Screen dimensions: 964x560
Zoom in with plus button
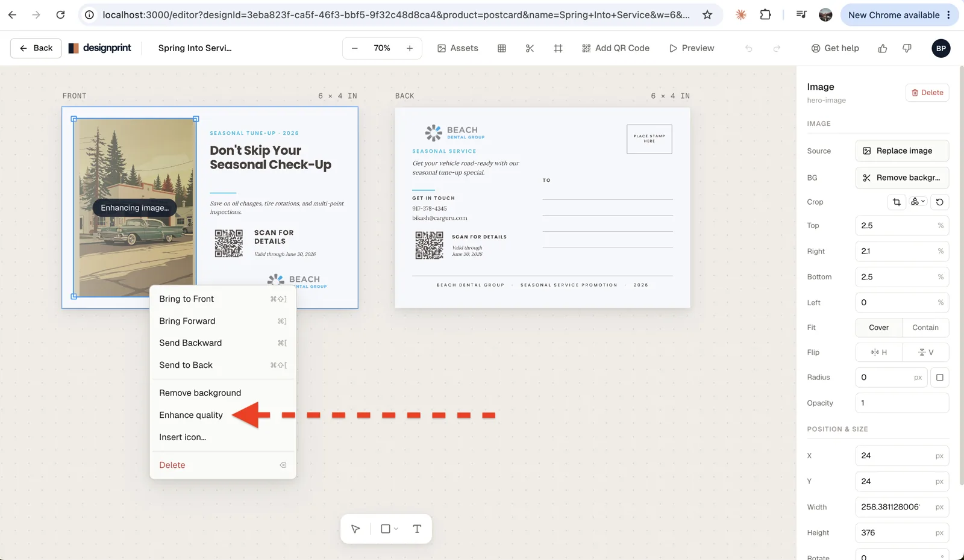click(x=410, y=48)
